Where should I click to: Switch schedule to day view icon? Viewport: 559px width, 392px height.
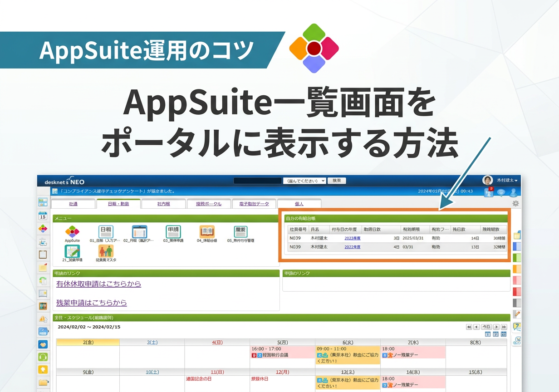point(488,334)
